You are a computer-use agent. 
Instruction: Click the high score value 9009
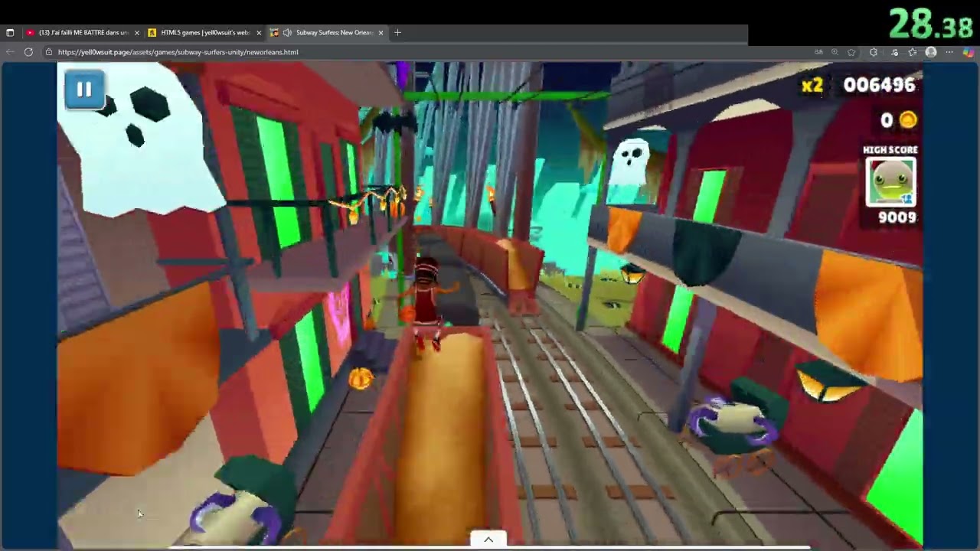(897, 217)
